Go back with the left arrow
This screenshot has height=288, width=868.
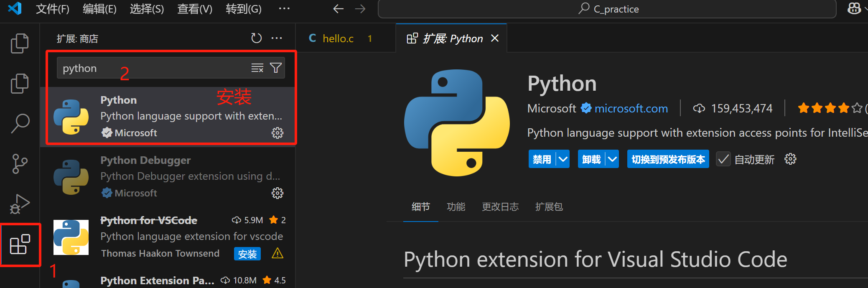click(338, 9)
